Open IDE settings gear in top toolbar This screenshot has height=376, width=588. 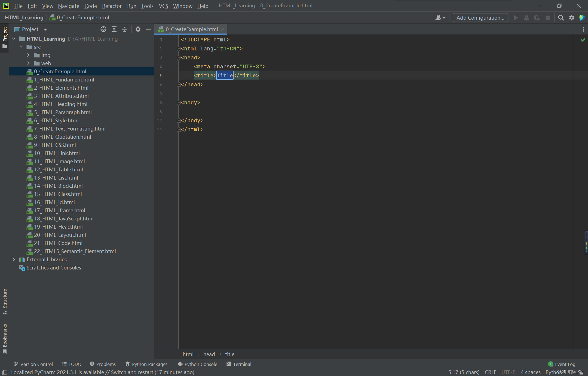pos(571,18)
